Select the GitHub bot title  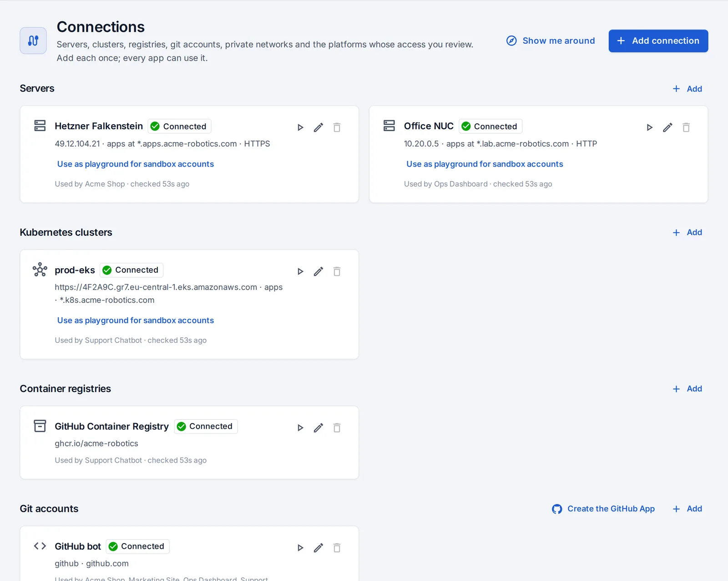78,546
